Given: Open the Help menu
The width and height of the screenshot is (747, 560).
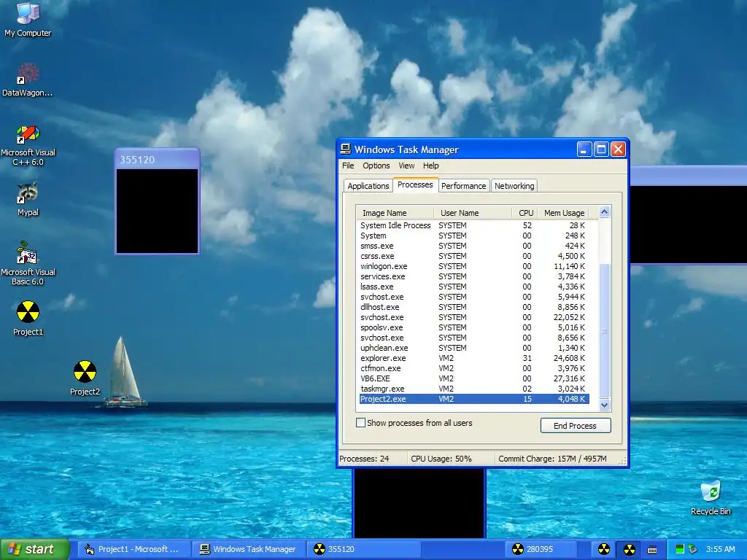Looking at the screenshot, I should point(430,166).
